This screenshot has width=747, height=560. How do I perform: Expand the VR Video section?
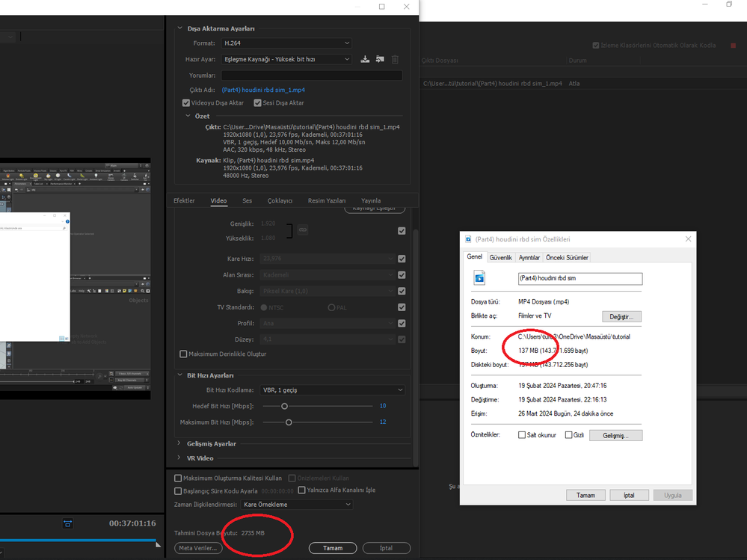pos(179,458)
